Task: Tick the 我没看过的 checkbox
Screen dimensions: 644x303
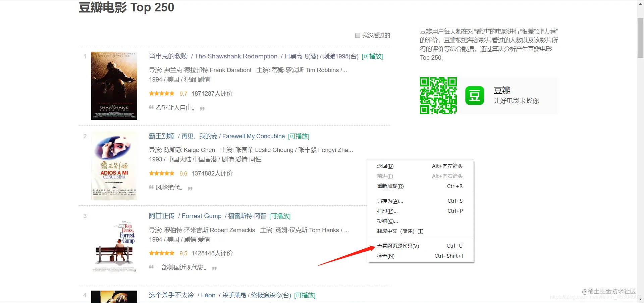Action: (x=358, y=36)
